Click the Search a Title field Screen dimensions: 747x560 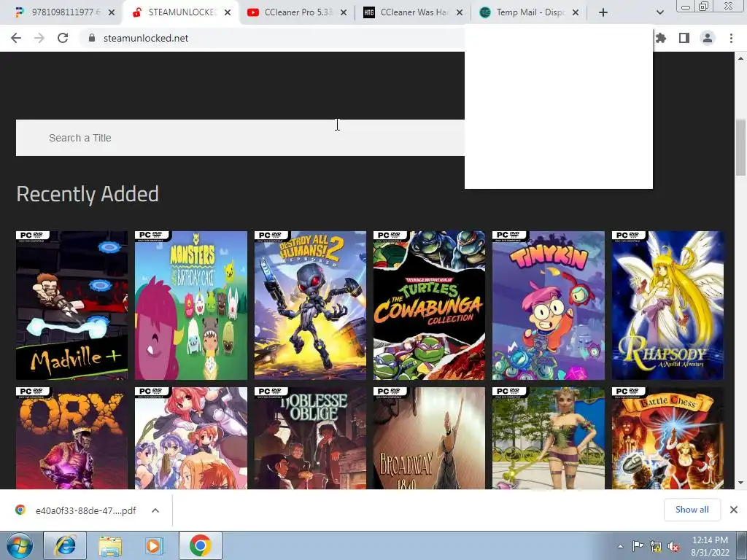tap(240, 138)
